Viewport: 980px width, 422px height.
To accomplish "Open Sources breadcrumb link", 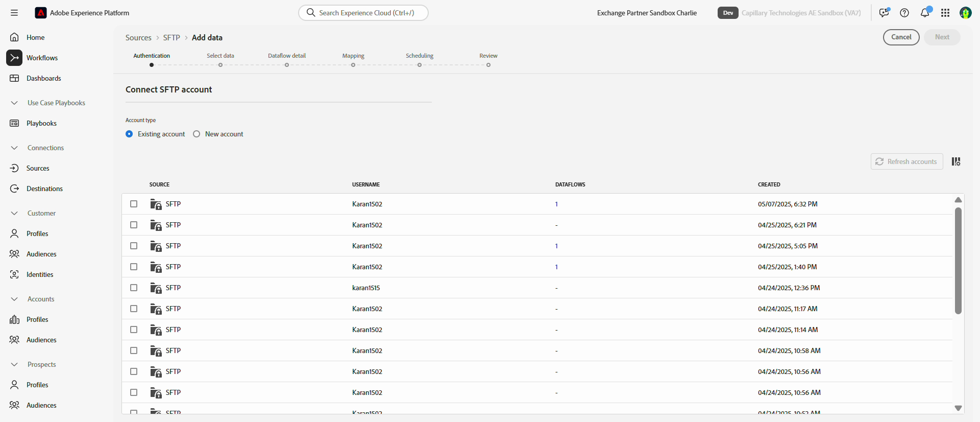I will tap(138, 38).
